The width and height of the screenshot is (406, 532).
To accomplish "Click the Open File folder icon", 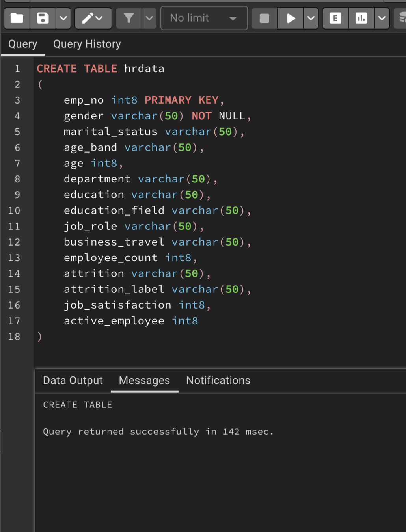I will click(x=17, y=18).
